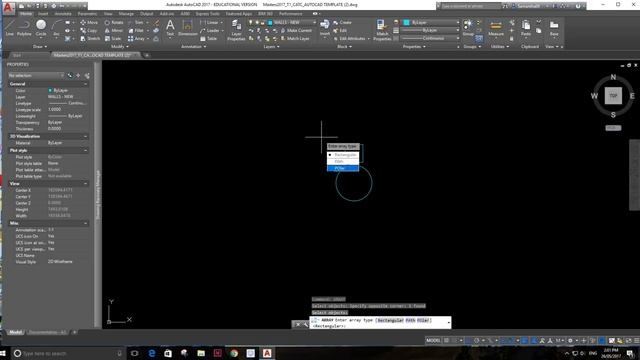Click the Rectangular option in command line
The image size is (640, 360).
[x=390, y=320]
